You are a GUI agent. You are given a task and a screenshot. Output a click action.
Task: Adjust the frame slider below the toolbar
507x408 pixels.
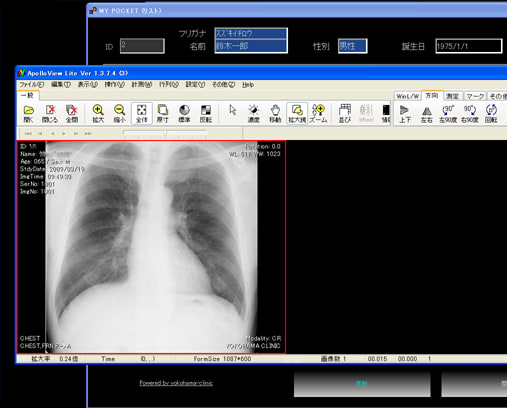pyautogui.click(x=165, y=133)
